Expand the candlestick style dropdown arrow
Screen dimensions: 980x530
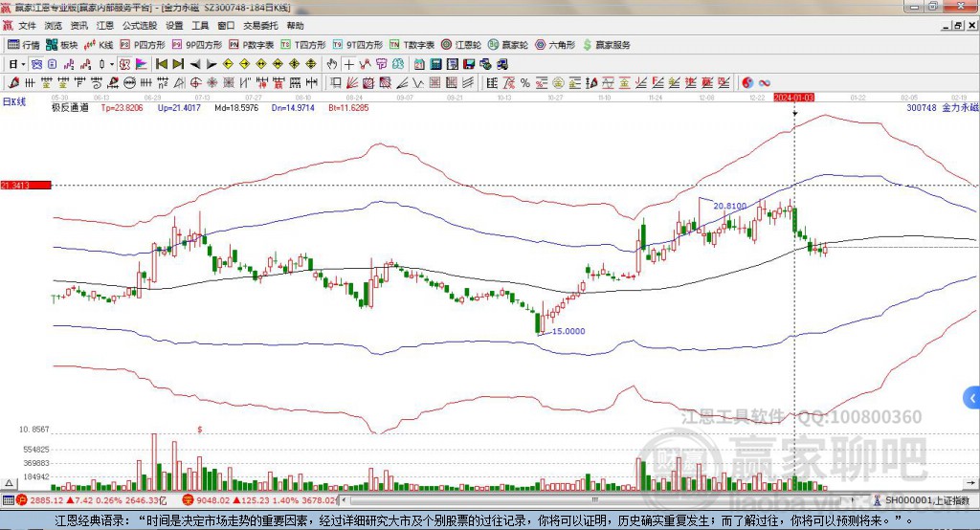112,64
